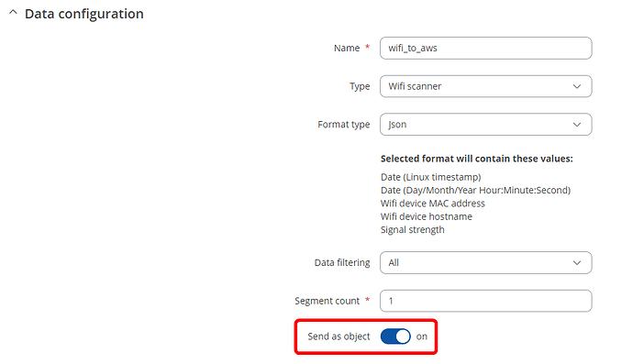Open the Format type dropdown showing Json
The height and width of the screenshot is (364, 633).
[485, 125]
